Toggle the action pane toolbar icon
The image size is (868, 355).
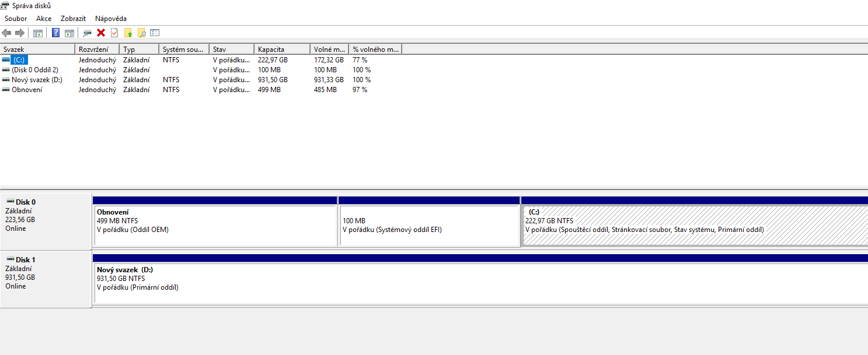tap(69, 33)
